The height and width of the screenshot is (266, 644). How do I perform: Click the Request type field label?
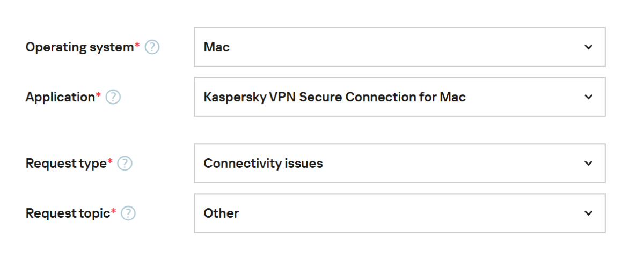65,164
